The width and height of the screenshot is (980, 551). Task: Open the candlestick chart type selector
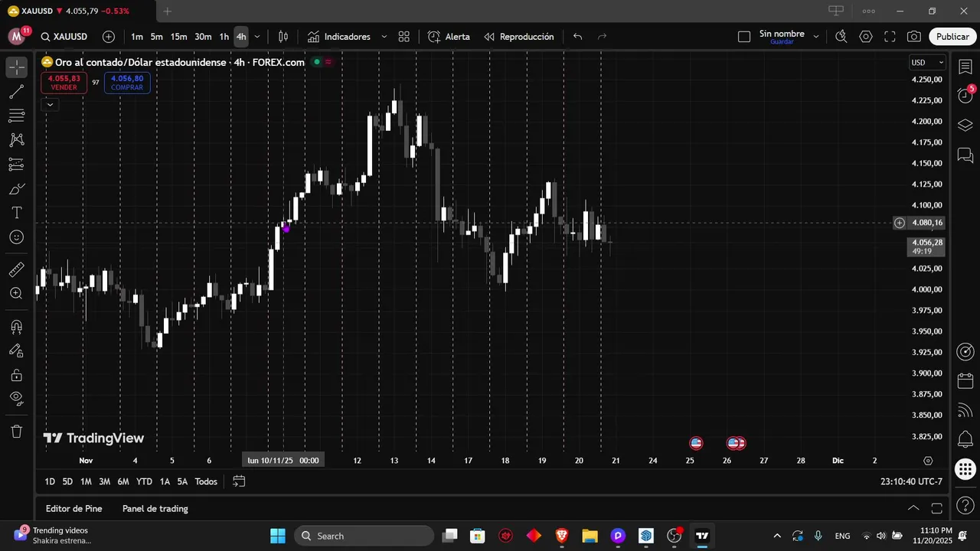click(283, 37)
